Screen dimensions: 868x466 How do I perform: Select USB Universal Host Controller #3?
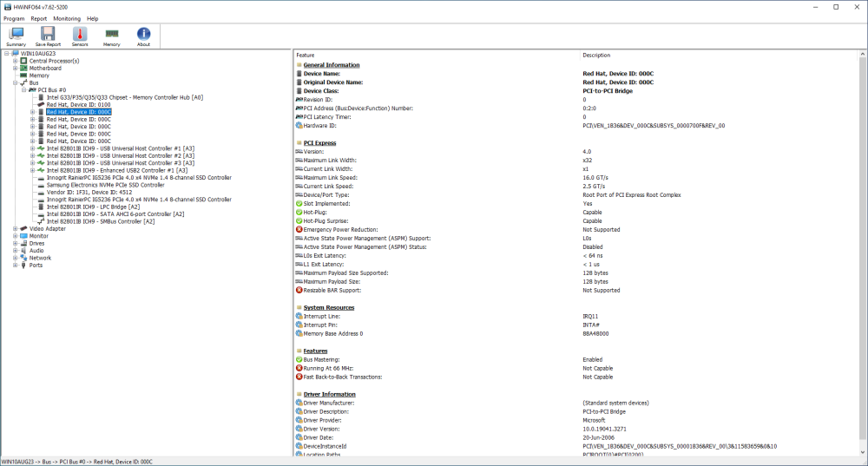click(120, 163)
